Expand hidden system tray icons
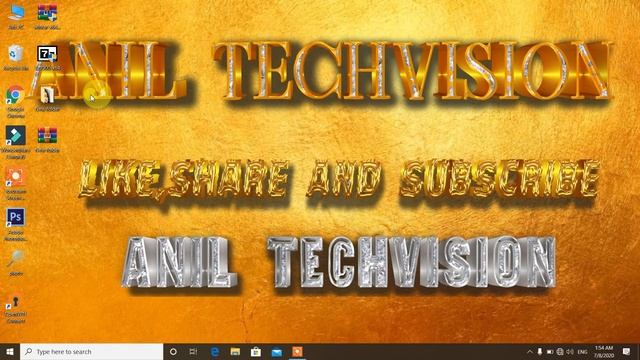The image size is (640, 360). [530, 351]
